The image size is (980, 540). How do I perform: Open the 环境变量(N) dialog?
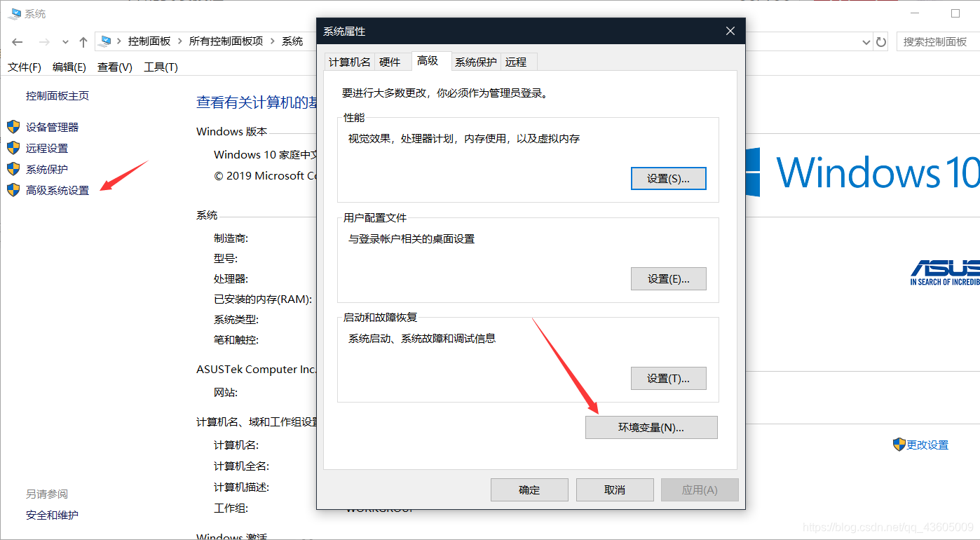651,427
